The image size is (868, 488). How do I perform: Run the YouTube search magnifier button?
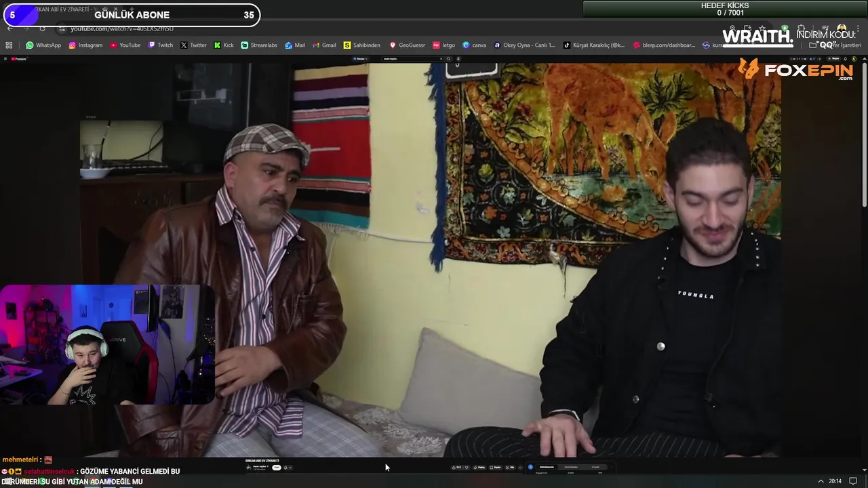pos(448,59)
